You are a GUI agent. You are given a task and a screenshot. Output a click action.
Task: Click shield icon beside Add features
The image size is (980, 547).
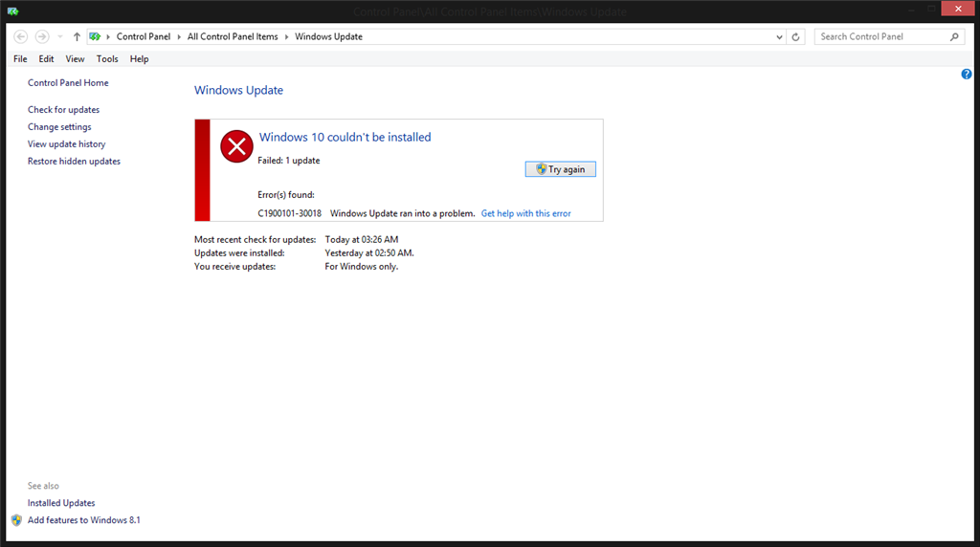[x=17, y=519]
